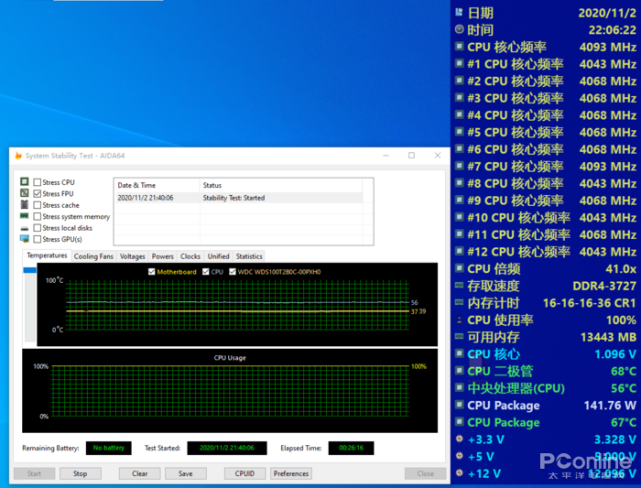The height and width of the screenshot is (488, 641).
Task: Open Preferences dialog
Action: tap(291, 473)
